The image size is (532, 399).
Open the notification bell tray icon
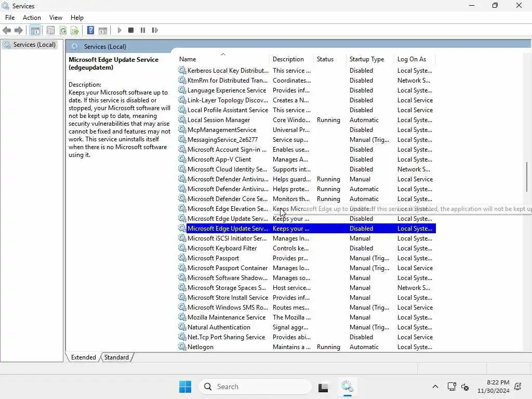518,387
